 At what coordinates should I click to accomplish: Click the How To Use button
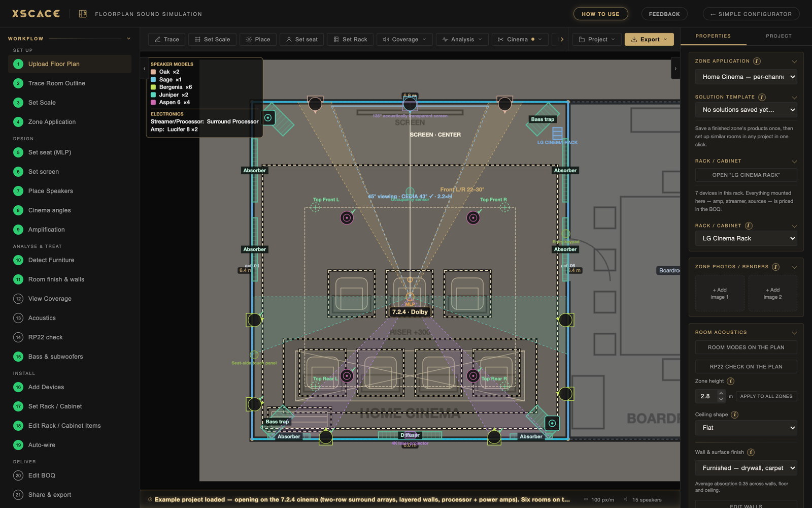click(600, 14)
